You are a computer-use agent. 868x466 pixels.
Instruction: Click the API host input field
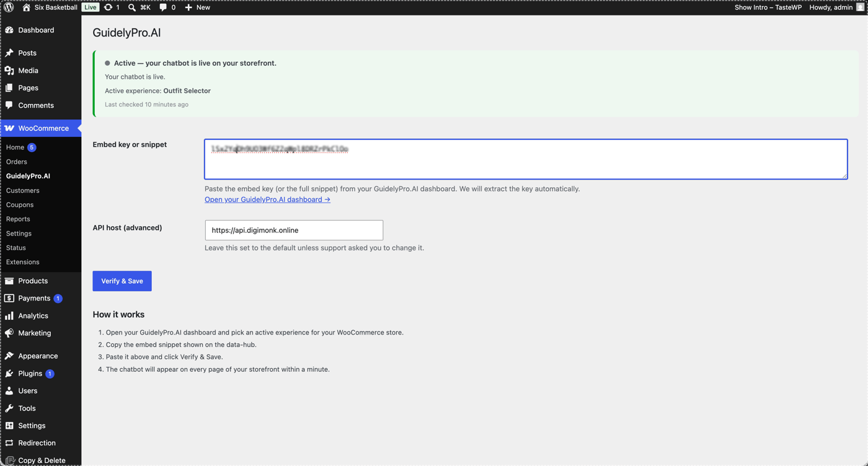click(294, 230)
